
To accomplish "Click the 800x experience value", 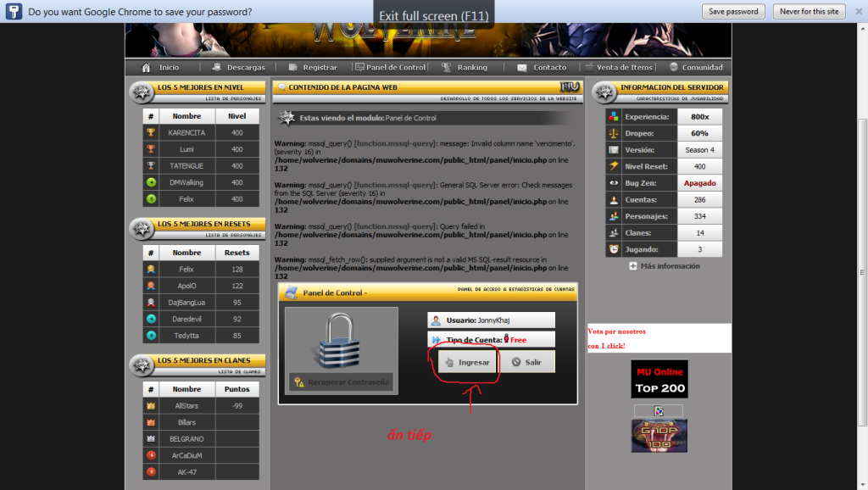I will coord(699,117).
